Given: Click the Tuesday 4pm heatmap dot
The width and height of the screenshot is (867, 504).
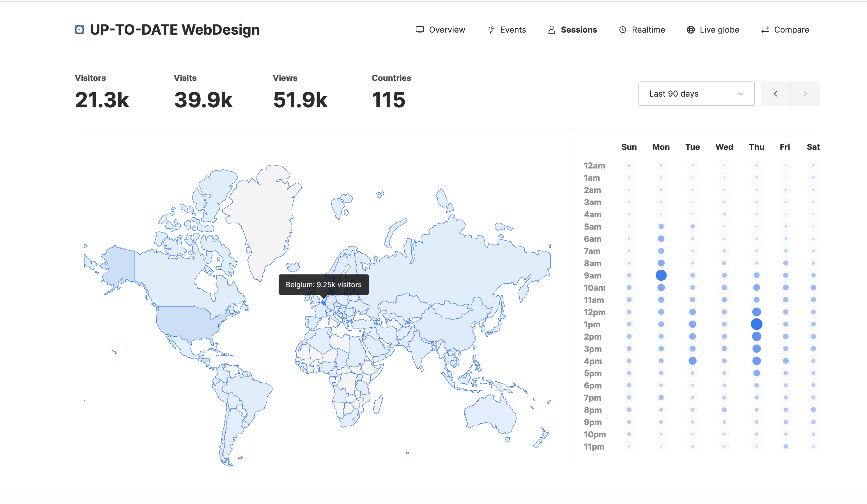Looking at the screenshot, I should [x=693, y=361].
